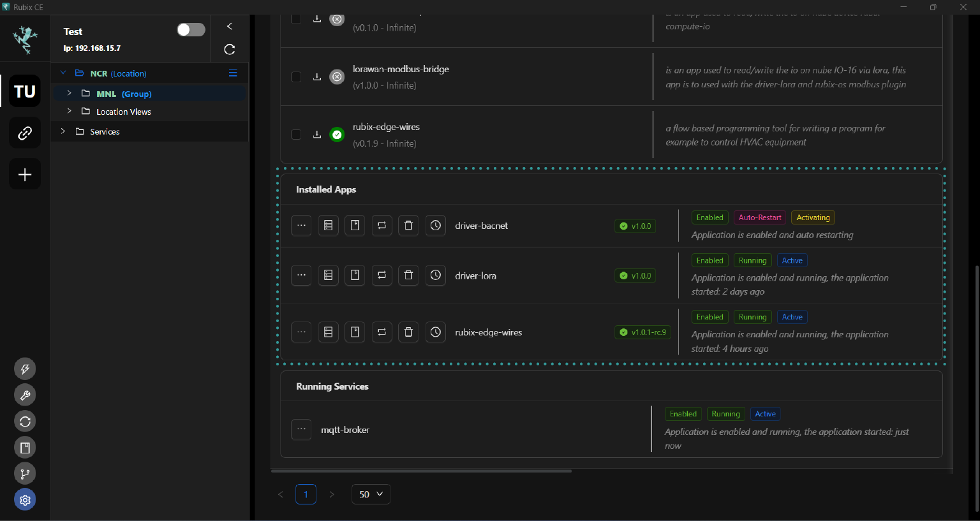Click the IP address 192.168.15.7 text
Viewport: 980px width, 521px height.
click(x=98, y=48)
